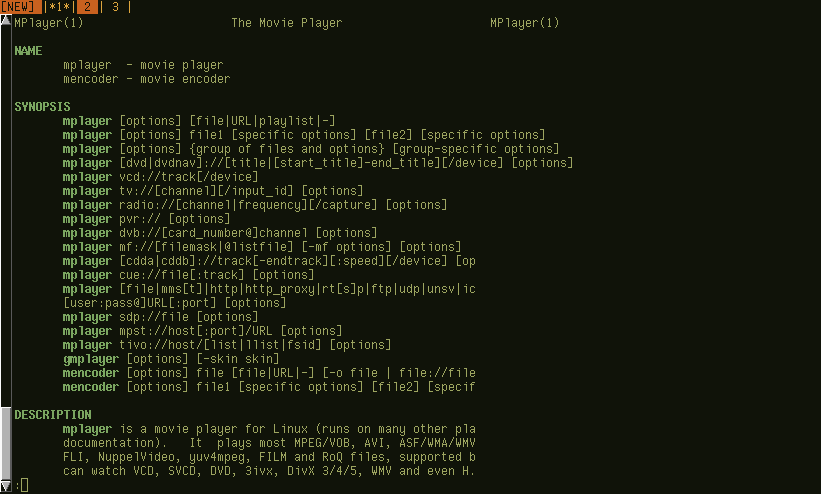
Task: Click the DESCRIPTION section heading
Action: click(53, 415)
